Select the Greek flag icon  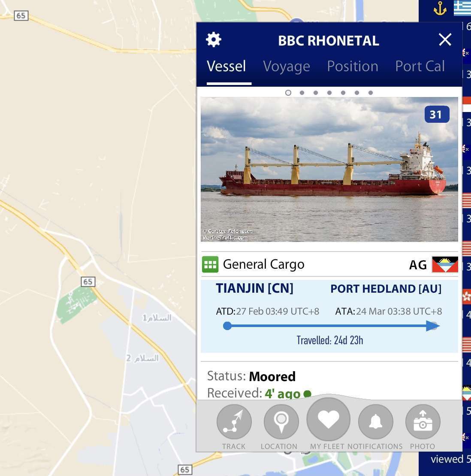pyautogui.click(x=462, y=8)
